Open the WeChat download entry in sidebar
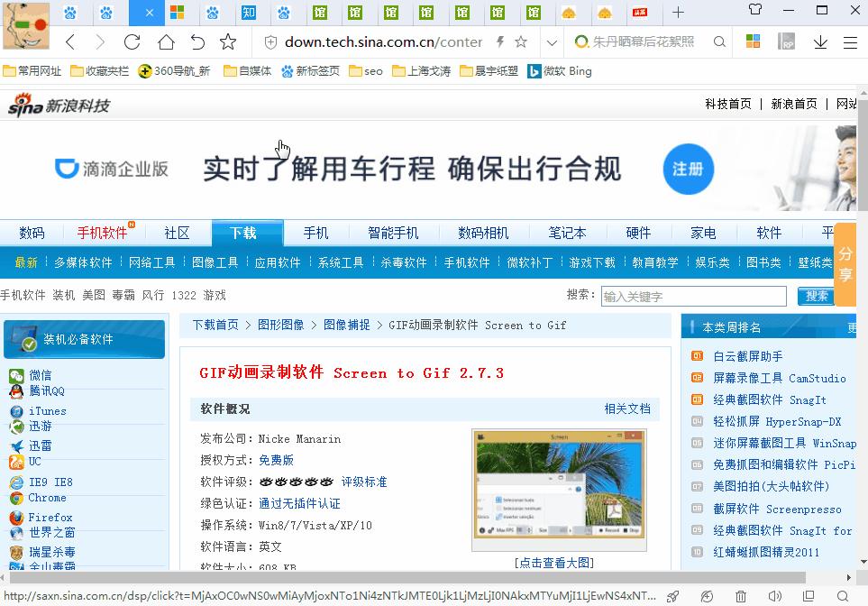 pos(41,376)
